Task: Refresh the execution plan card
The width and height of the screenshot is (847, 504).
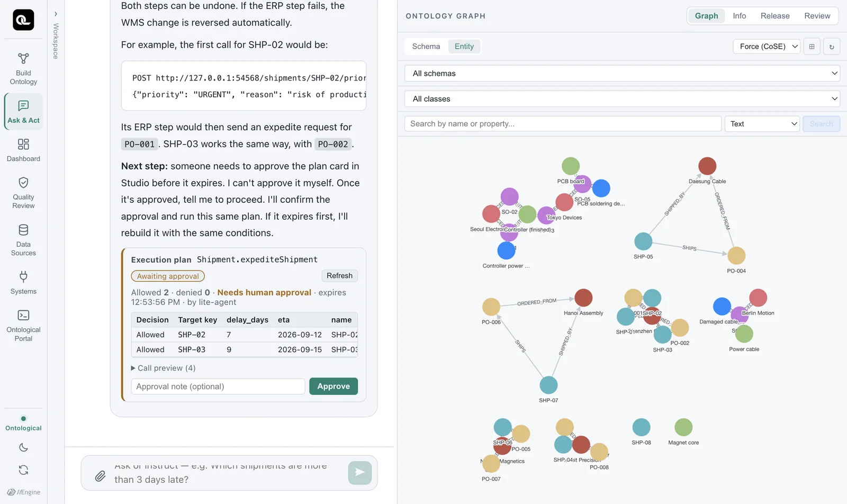Action: [x=339, y=276]
